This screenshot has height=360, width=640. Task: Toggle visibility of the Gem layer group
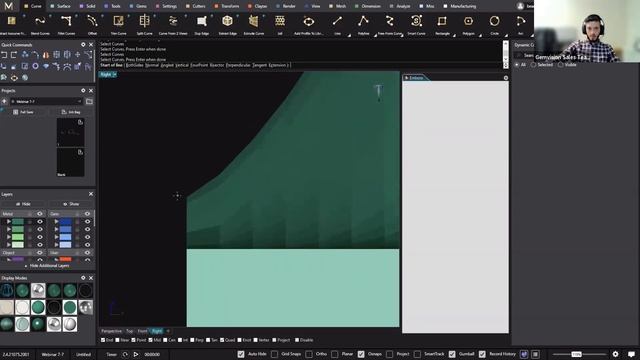pos(87,213)
